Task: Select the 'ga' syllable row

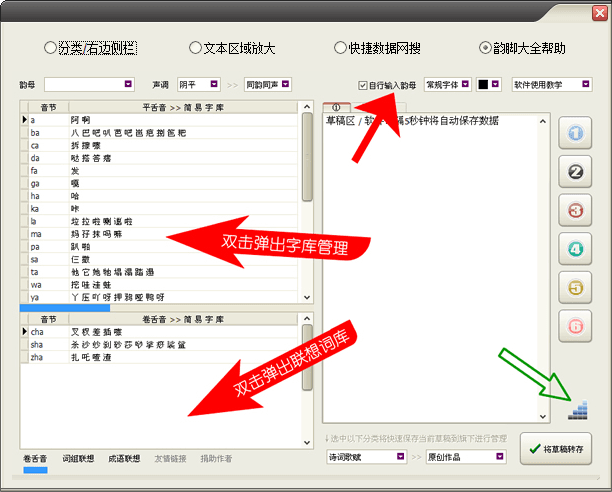Action: pos(161,183)
